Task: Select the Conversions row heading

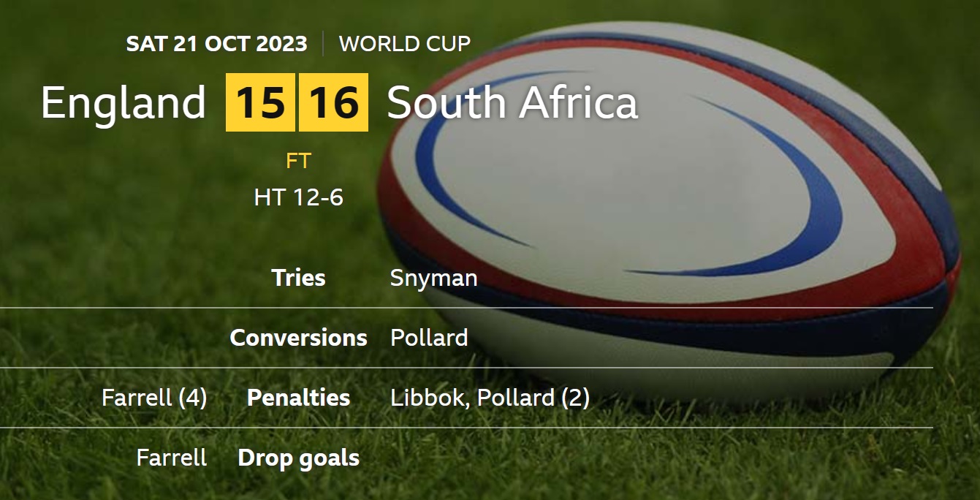Action: pos(298,338)
